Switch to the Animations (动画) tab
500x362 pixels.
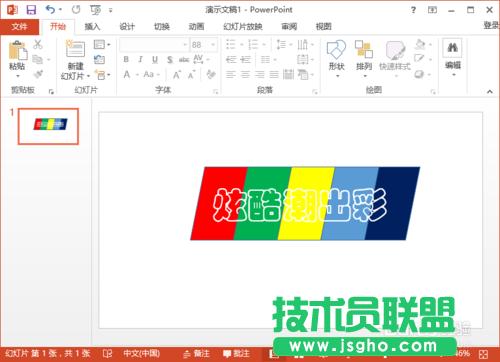tap(196, 27)
